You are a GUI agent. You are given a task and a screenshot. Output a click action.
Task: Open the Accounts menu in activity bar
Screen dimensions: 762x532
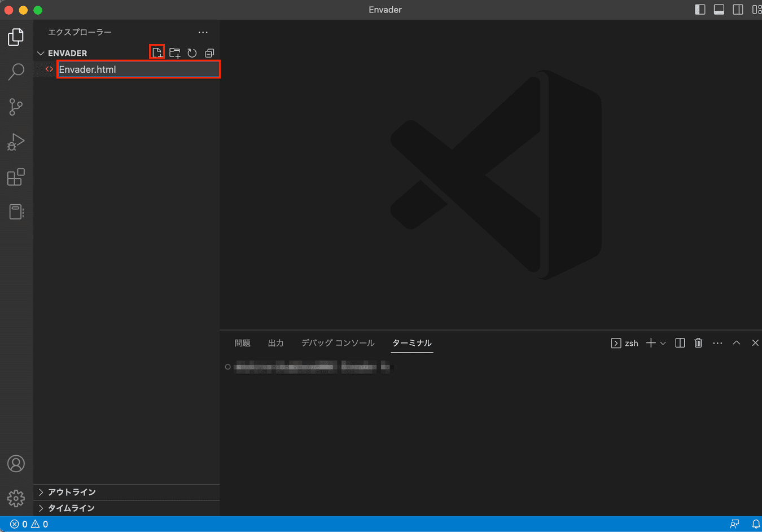point(16,464)
